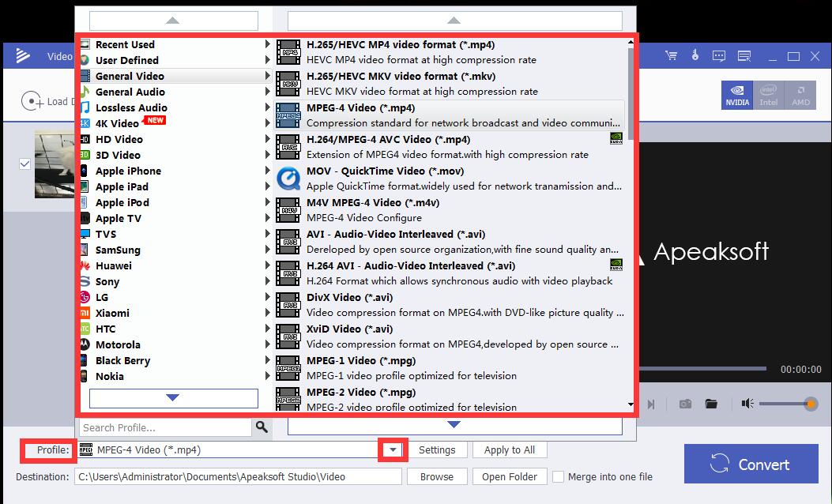Click the Convert button
This screenshot has width=832, height=504.
pyautogui.click(x=750, y=464)
